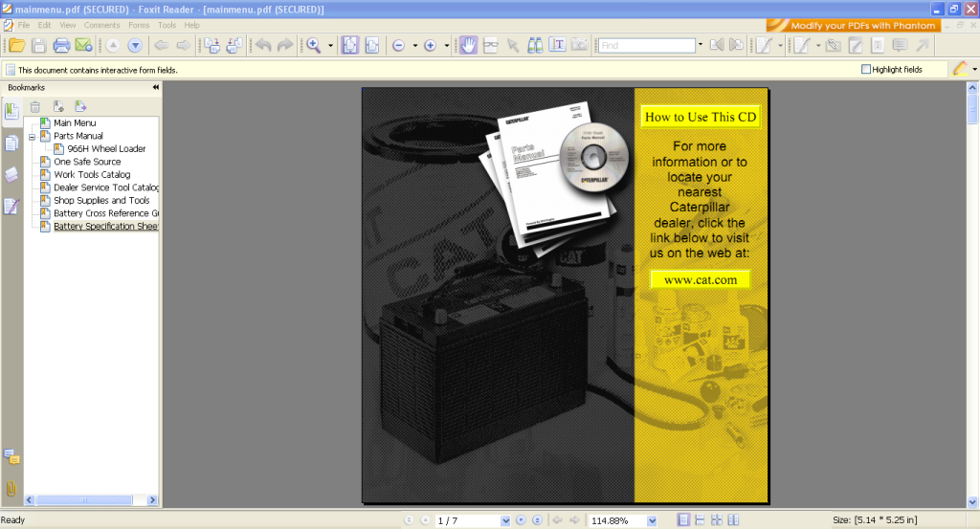Open the Forms menu

coord(139,25)
